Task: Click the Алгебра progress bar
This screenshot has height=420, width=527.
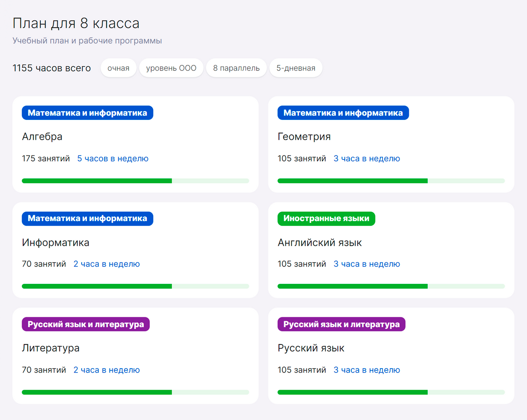Action: click(x=135, y=181)
